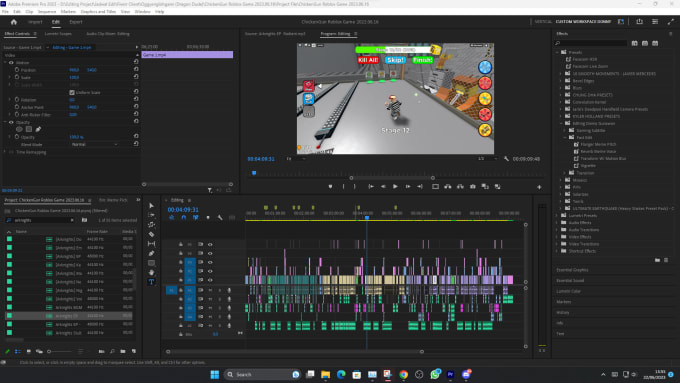Click Program monitor scrubber playhead

254,173
